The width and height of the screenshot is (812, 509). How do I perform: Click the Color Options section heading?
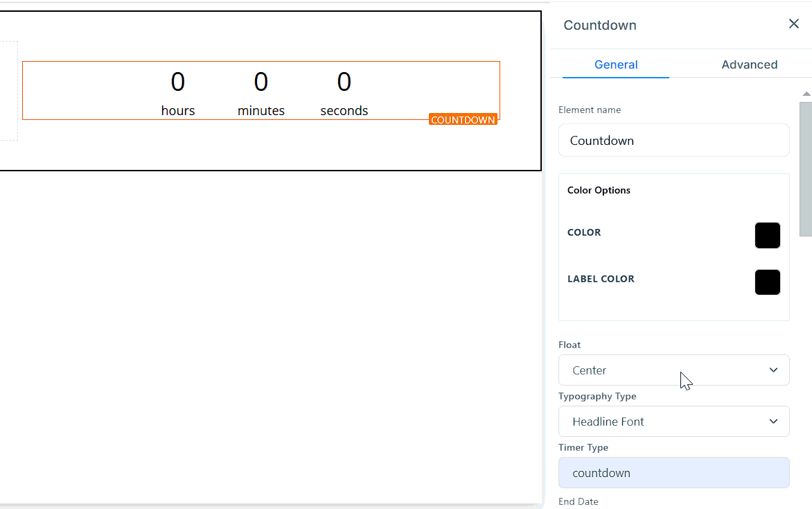(x=599, y=191)
